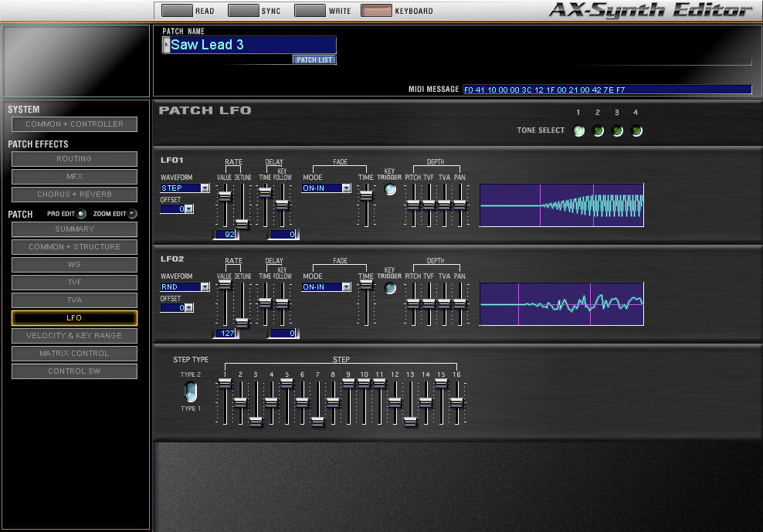Toggle the KEYBOARD button
The width and height of the screenshot is (763, 532).
[x=377, y=11]
